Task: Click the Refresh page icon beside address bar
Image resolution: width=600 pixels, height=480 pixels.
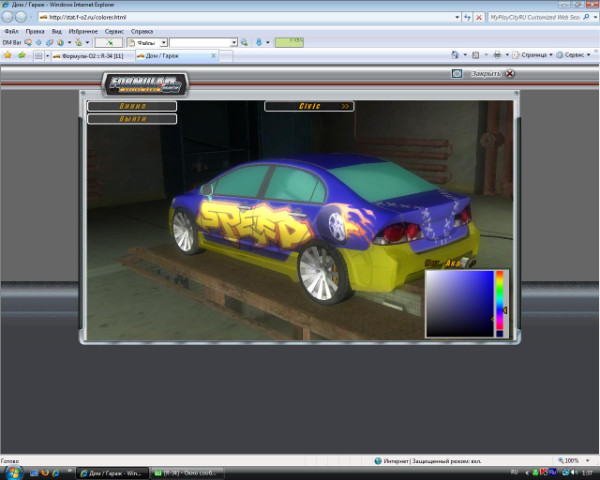Action: coord(469,18)
